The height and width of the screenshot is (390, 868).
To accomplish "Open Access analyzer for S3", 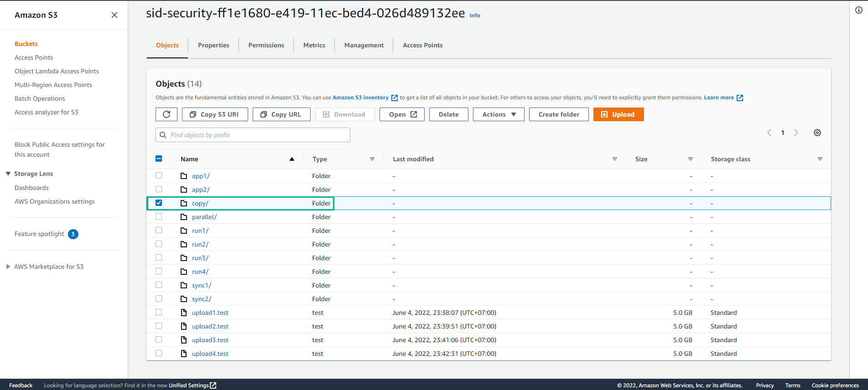I will [47, 112].
